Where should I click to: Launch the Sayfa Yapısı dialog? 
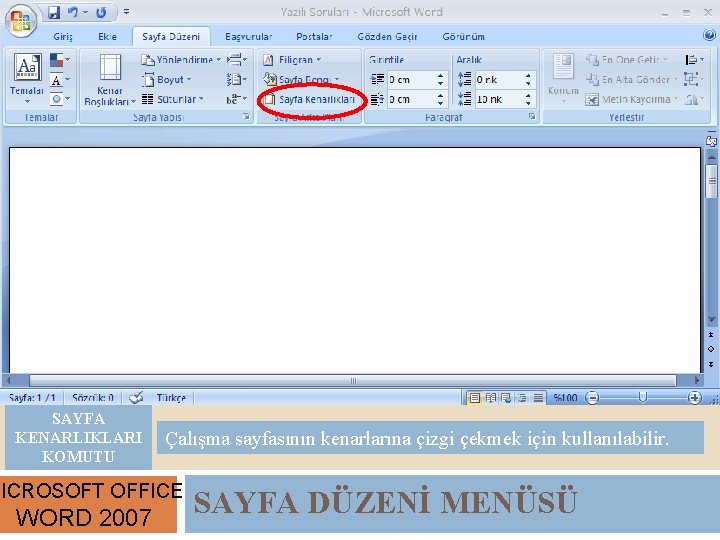[247, 117]
